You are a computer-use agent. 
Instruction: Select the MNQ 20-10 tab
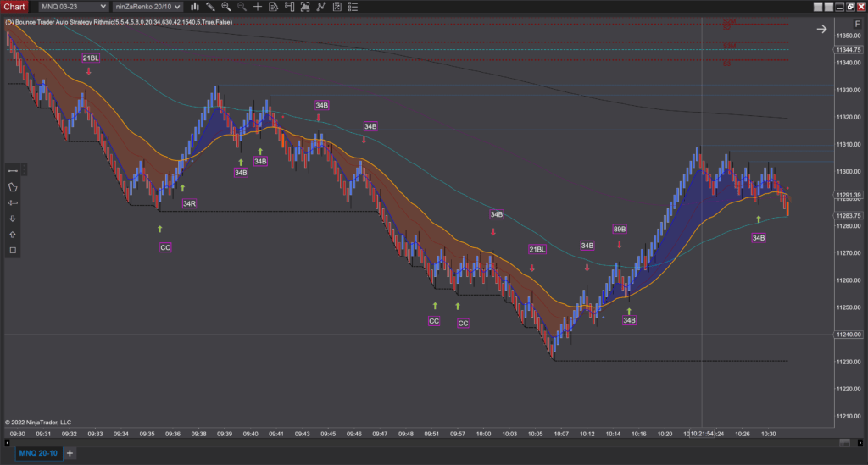(x=38, y=453)
